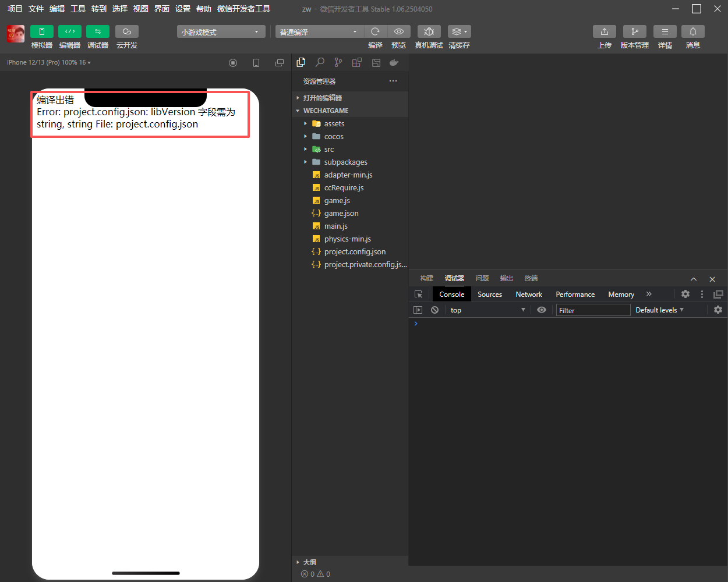Open project.config.json in file tree
728x582 pixels.
(x=350, y=251)
